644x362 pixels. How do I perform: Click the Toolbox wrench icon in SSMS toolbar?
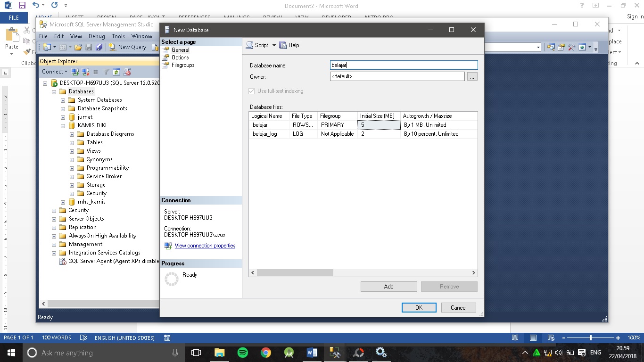pos(571,47)
